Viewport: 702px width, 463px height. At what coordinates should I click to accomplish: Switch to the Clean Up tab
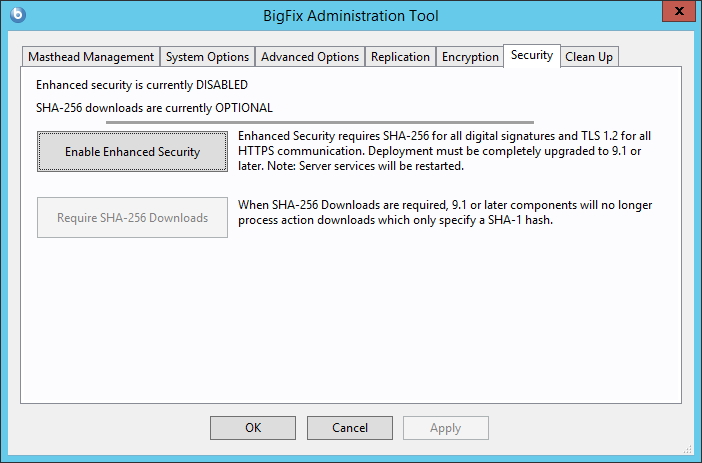589,57
